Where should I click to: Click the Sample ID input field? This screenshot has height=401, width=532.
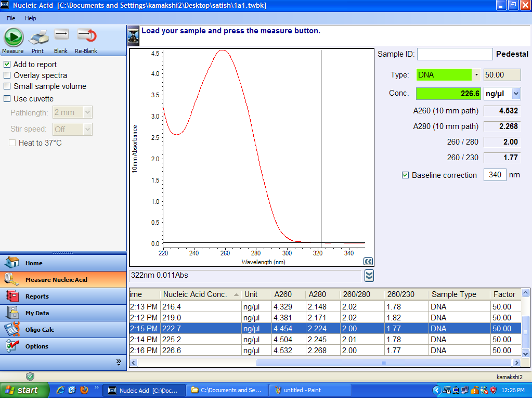[x=455, y=54]
